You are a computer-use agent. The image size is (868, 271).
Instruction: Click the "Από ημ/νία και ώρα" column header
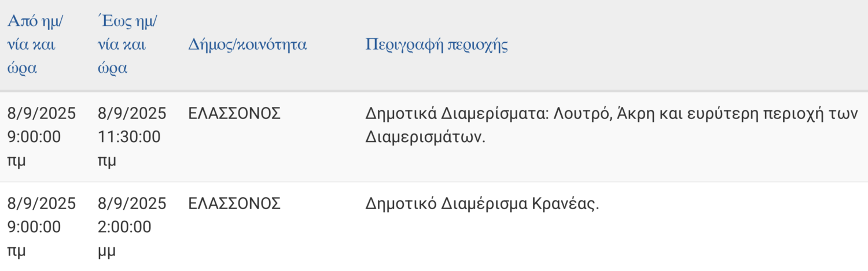36,45
